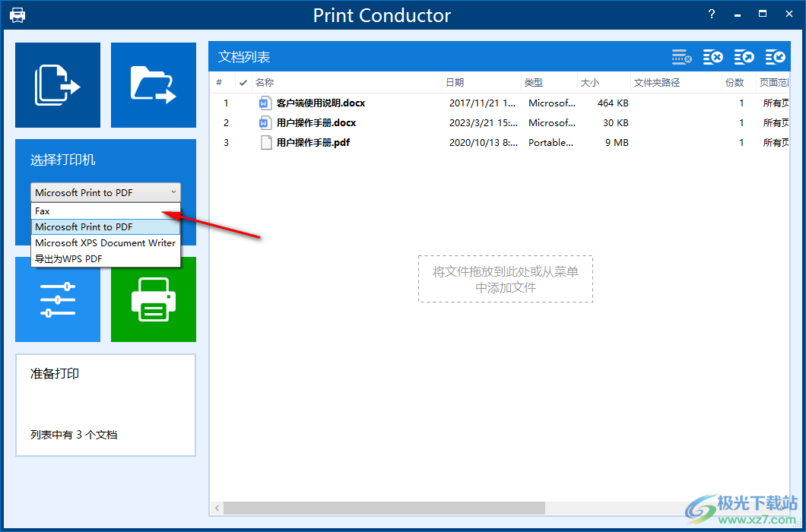Screen dimensions: 806x532
Task: Select Fax from the printer list
Action: click(x=106, y=211)
